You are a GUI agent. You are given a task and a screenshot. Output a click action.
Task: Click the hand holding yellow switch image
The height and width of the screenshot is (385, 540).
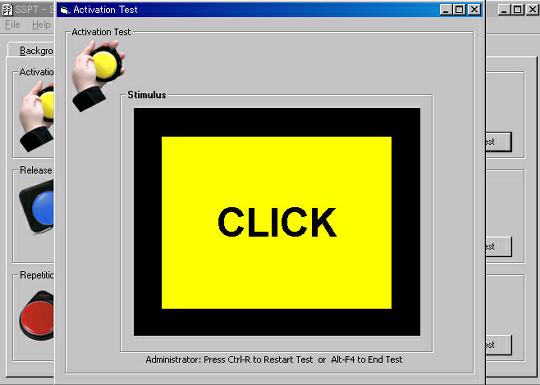click(x=98, y=75)
